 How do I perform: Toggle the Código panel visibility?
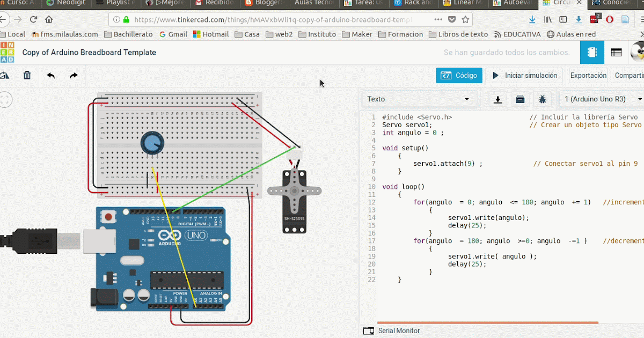pyautogui.click(x=459, y=75)
